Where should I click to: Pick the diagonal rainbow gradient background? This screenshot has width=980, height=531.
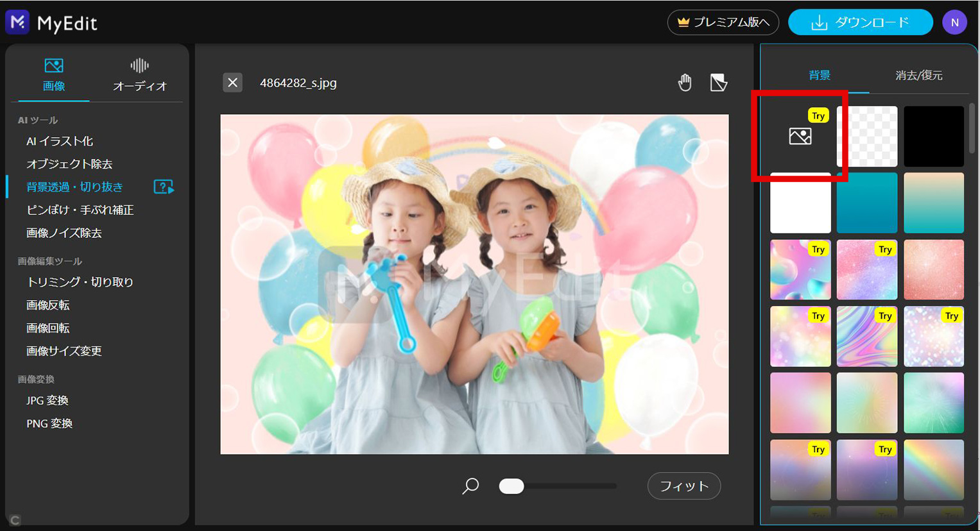[934, 469]
